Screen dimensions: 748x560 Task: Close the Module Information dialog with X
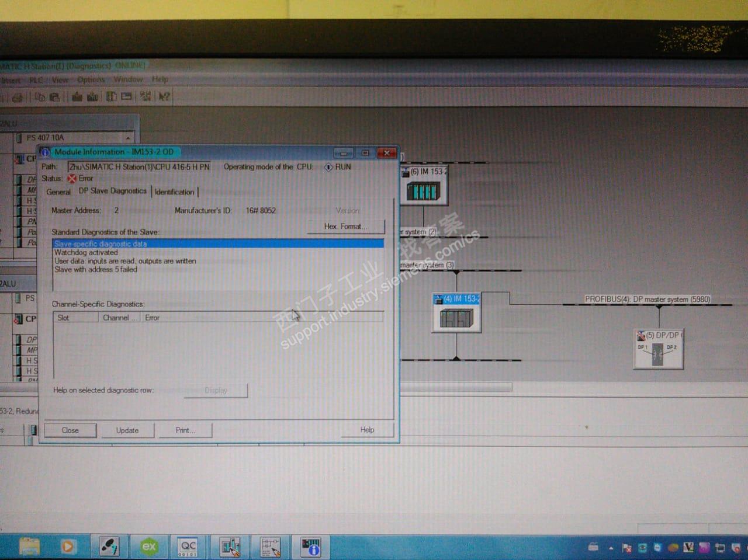(x=386, y=153)
